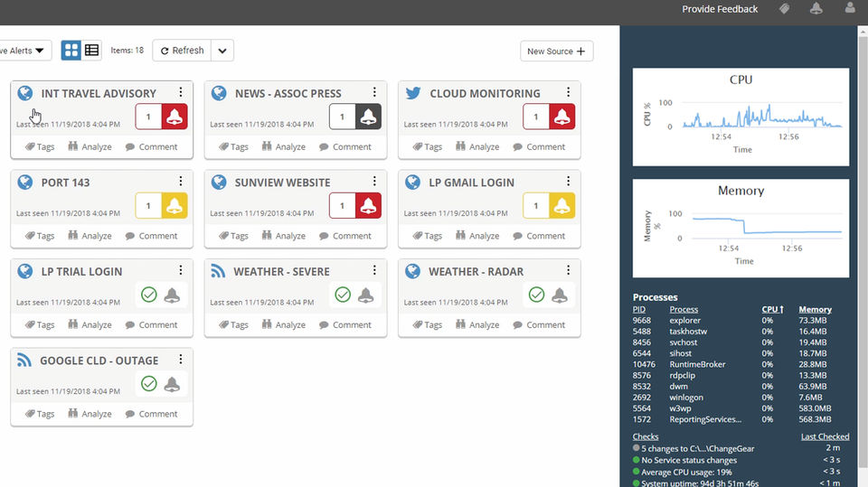Click the grey bell on WEATHER - RADAR
This screenshot has height=487, width=868.
click(x=560, y=295)
